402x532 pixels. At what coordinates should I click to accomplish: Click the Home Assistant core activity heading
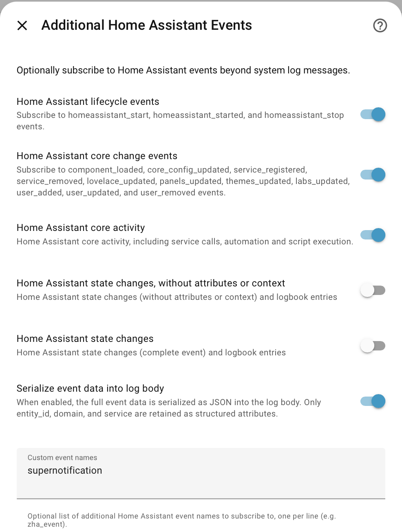point(80,228)
